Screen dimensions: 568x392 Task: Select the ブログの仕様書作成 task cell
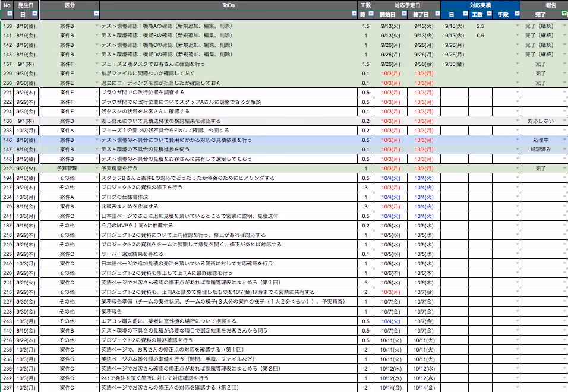click(228, 197)
